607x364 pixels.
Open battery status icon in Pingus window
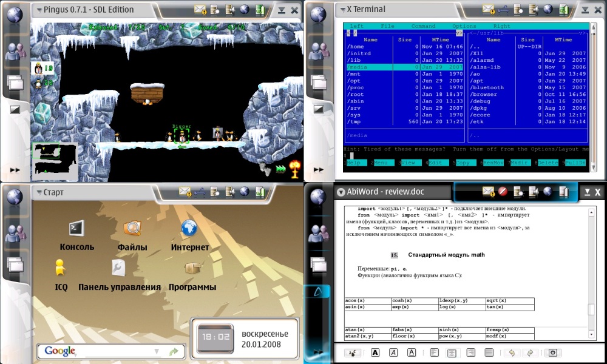point(260,10)
